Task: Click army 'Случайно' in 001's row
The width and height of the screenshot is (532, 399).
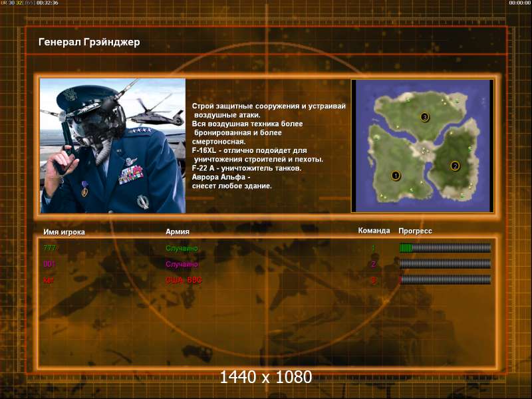Action: pos(182,264)
